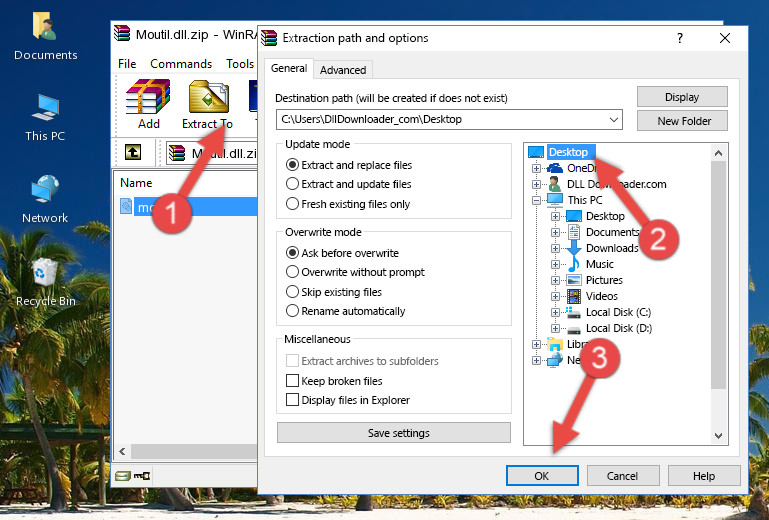This screenshot has height=520, width=769.
Task: Click the key password icon in WinRAR status bar
Action: pyautogui.click(x=142, y=475)
